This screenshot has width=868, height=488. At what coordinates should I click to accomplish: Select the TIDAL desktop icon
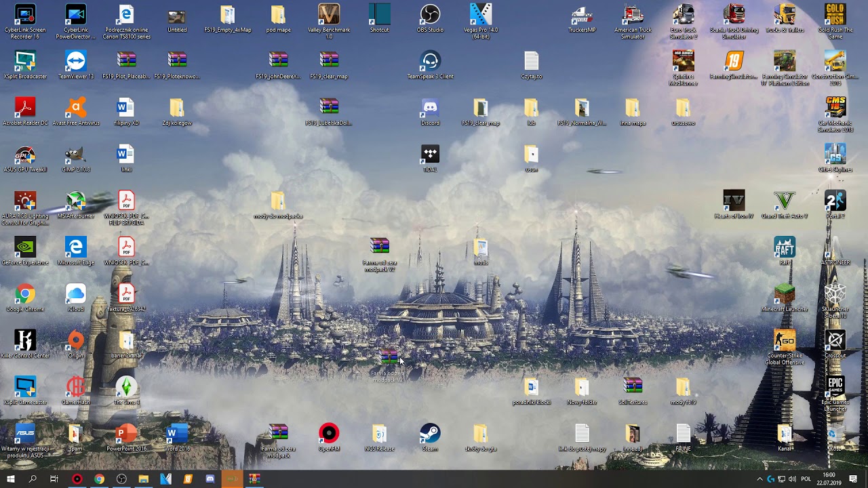click(430, 159)
